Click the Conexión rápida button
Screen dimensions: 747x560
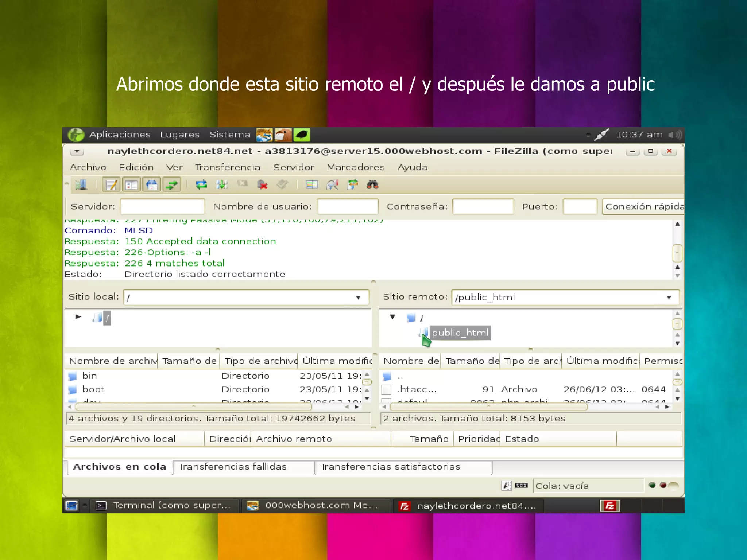644,207
